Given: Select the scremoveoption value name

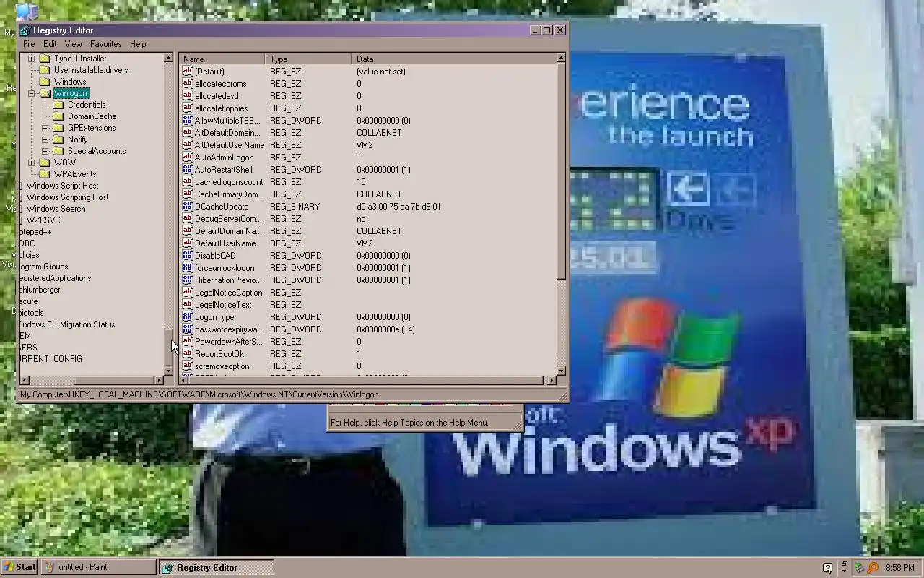Looking at the screenshot, I should [x=222, y=366].
